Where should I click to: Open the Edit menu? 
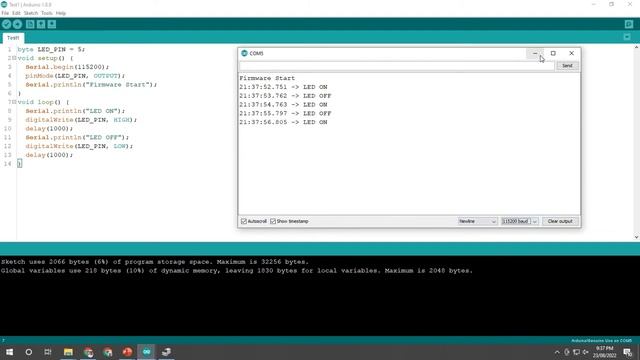[16, 13]
